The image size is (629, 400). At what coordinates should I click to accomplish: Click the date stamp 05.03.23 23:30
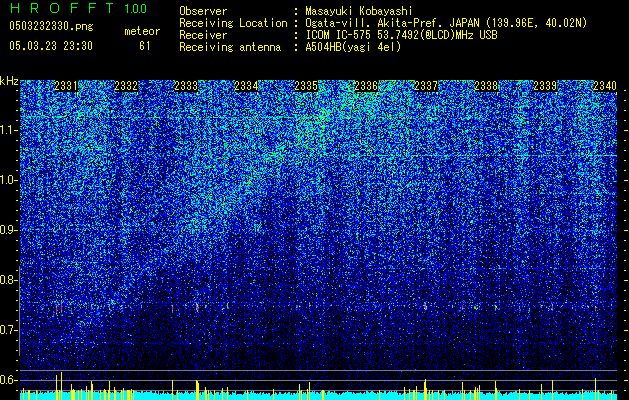point(51,46)
